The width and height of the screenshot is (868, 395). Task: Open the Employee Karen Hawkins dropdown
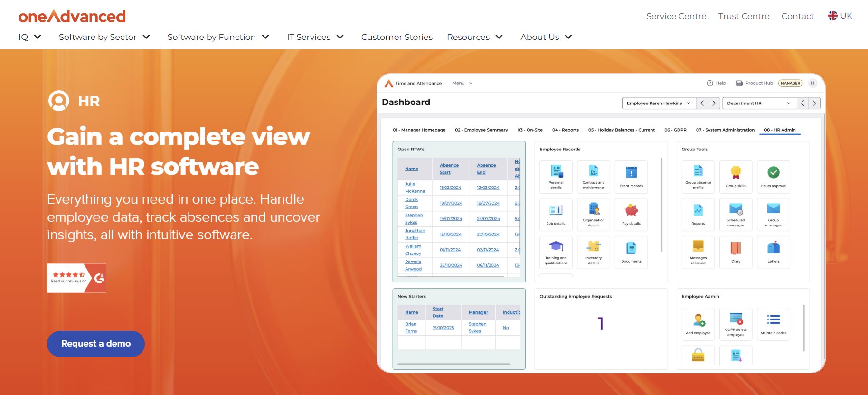click(x=659, y=103)
